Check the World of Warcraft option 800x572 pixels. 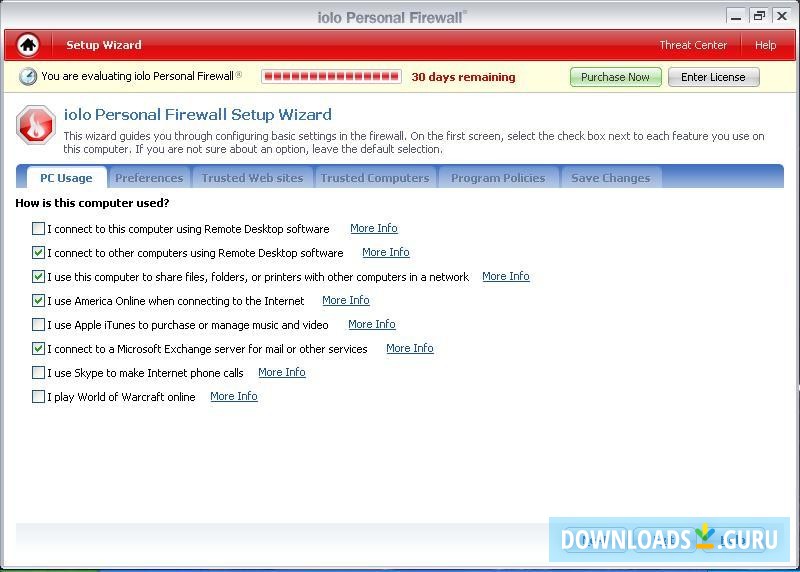pyautogui.click(x=38, y=396)
